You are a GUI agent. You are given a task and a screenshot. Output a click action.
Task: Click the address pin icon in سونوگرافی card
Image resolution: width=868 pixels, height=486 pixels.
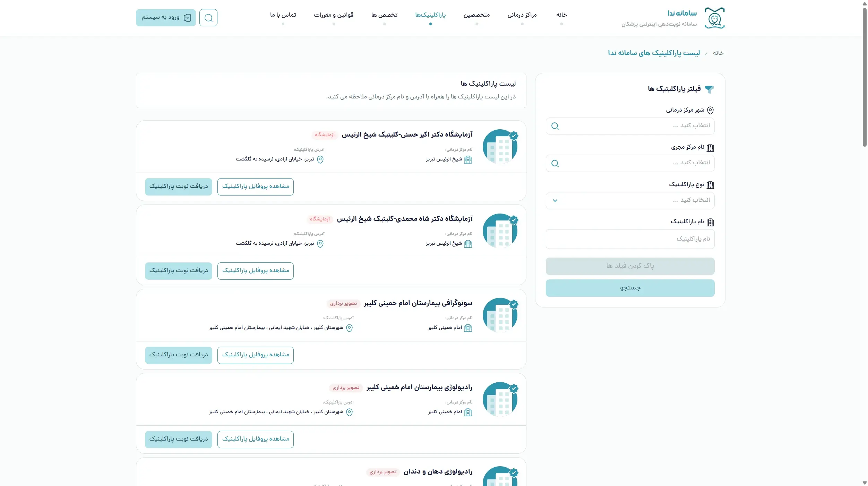(x=350, y=328)
